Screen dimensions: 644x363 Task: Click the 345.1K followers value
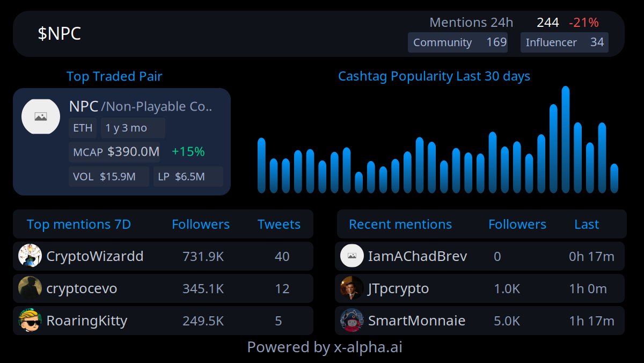click(203, 289)
